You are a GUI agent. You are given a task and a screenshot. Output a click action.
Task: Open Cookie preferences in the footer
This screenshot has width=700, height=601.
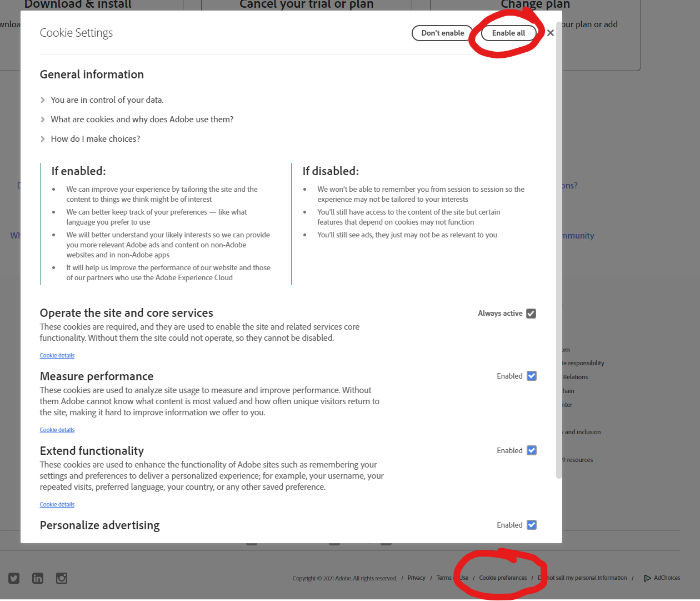[503, 578]
